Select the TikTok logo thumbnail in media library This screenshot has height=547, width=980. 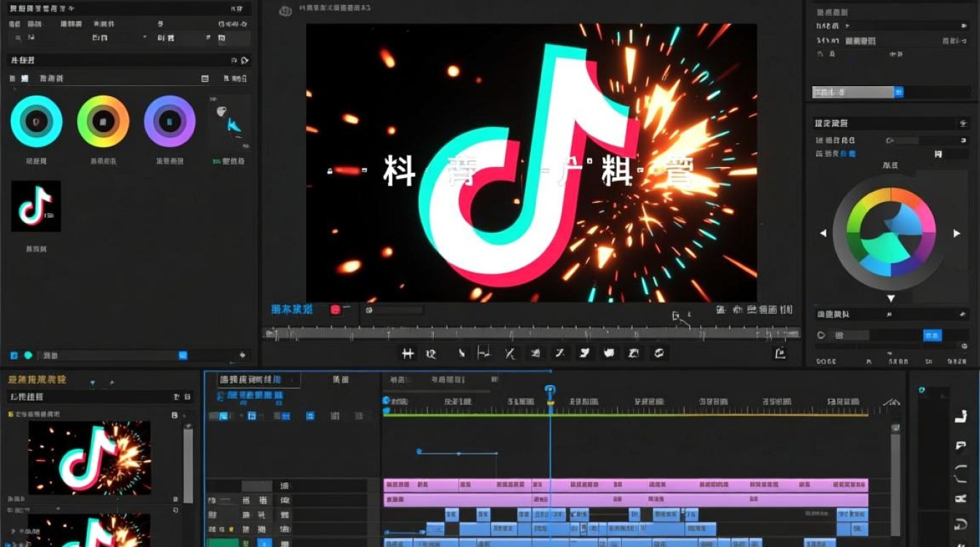pos(36,206)
